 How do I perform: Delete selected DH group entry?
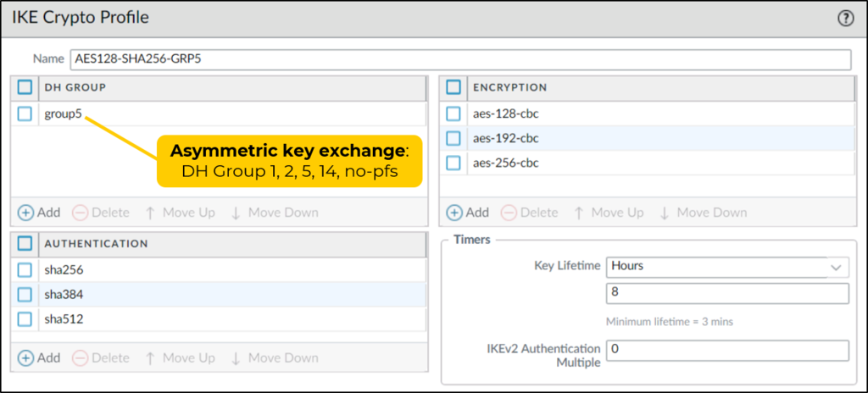click(x=101, y=213)
